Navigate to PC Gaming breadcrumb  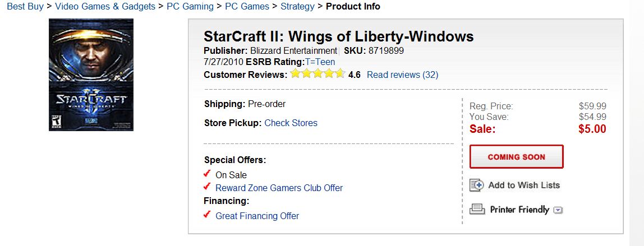pos(190,7)
